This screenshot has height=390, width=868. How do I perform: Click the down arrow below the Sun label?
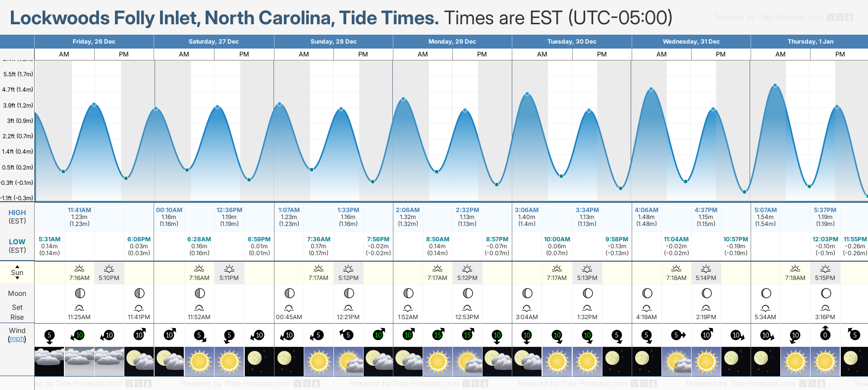click(17, 279)
